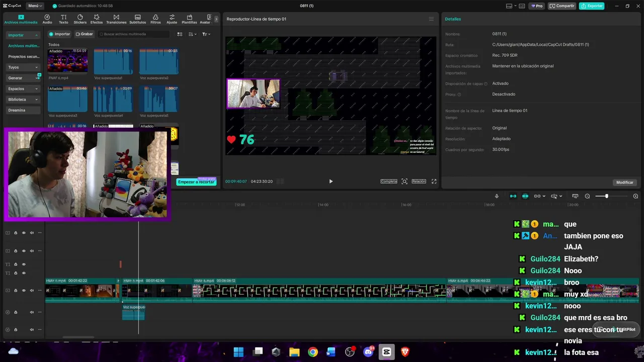Open the Texto tab
The image size is (644, 362).
click(x=63, y=19)
